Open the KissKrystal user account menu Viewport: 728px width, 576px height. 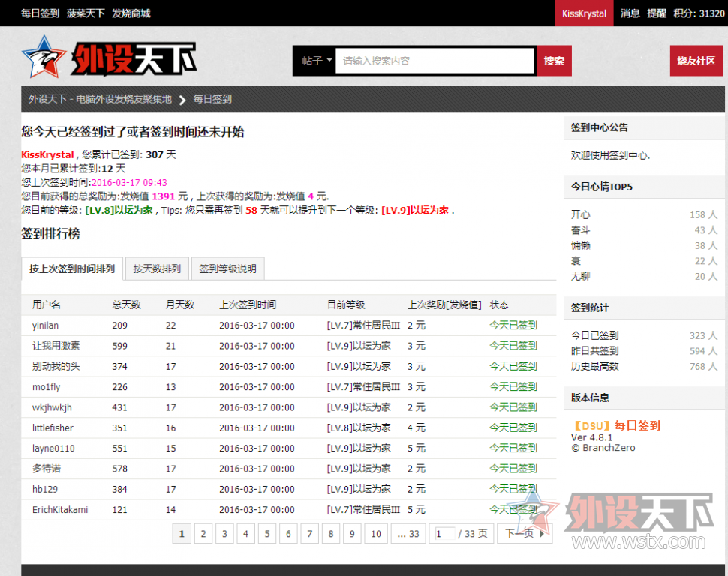coord(584,13)
